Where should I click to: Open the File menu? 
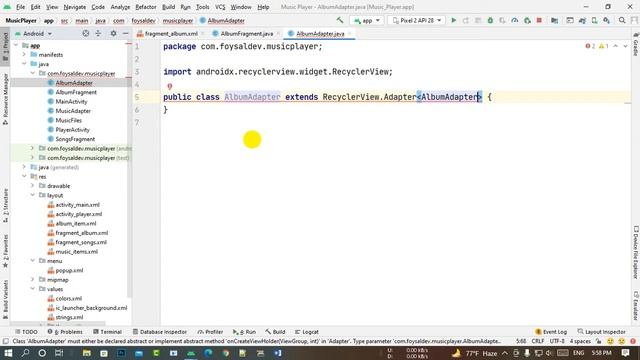20,7
